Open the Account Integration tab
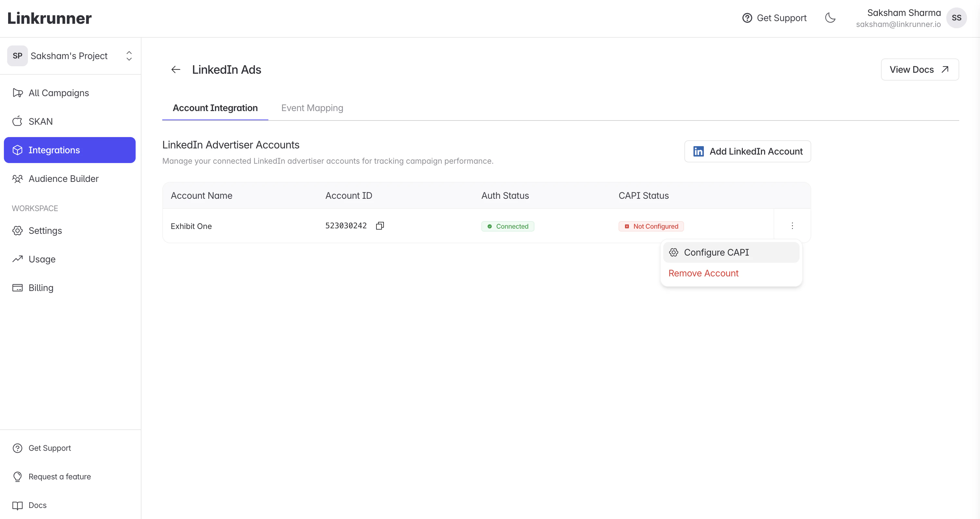 [x=215, y=108]
